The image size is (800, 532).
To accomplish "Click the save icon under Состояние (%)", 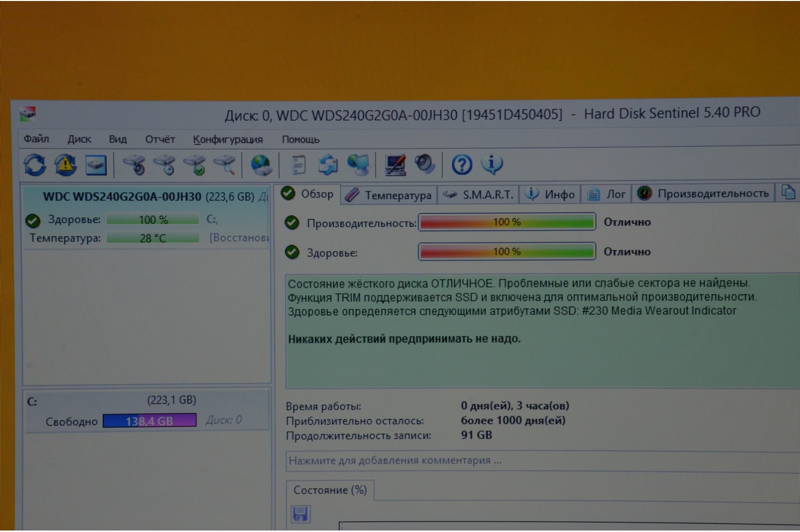I will click(x=300, y=514).
